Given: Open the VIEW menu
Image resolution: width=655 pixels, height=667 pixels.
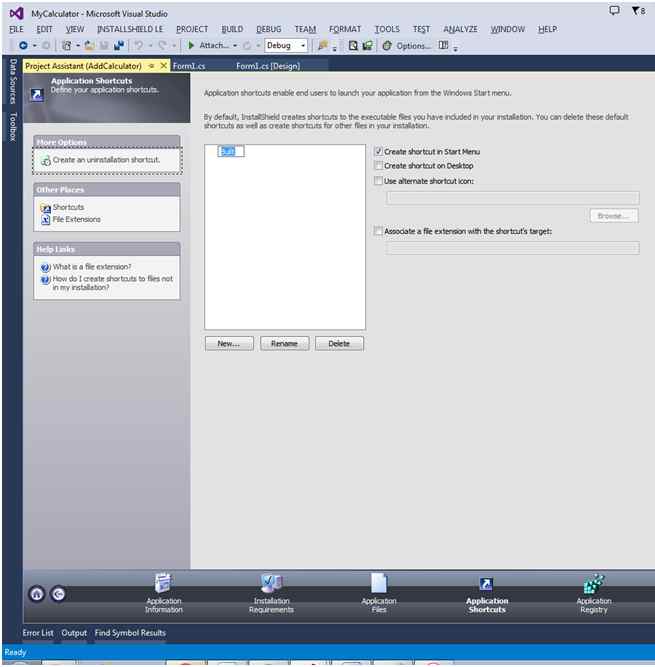Looking at the screenshot, I should click(x=75, y=29).
